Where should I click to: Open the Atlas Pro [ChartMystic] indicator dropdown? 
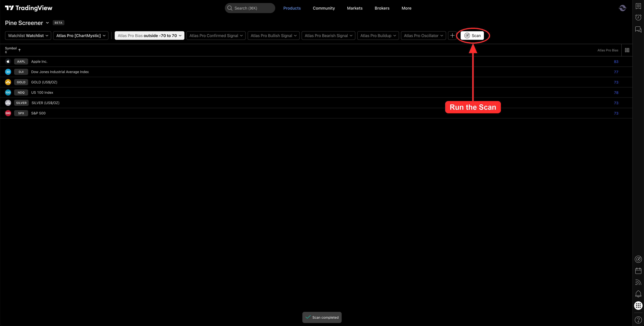click(x=81, y=36)
